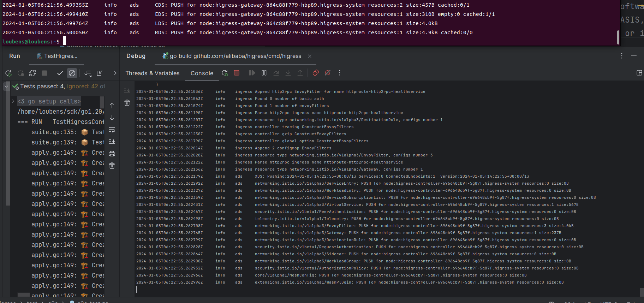The image size is (644, 303).
Task: Open the sort tests dropdown
Action: 88,73
